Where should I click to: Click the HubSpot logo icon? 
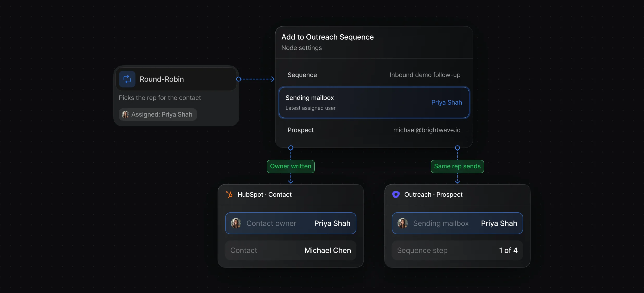pos(229,195)
